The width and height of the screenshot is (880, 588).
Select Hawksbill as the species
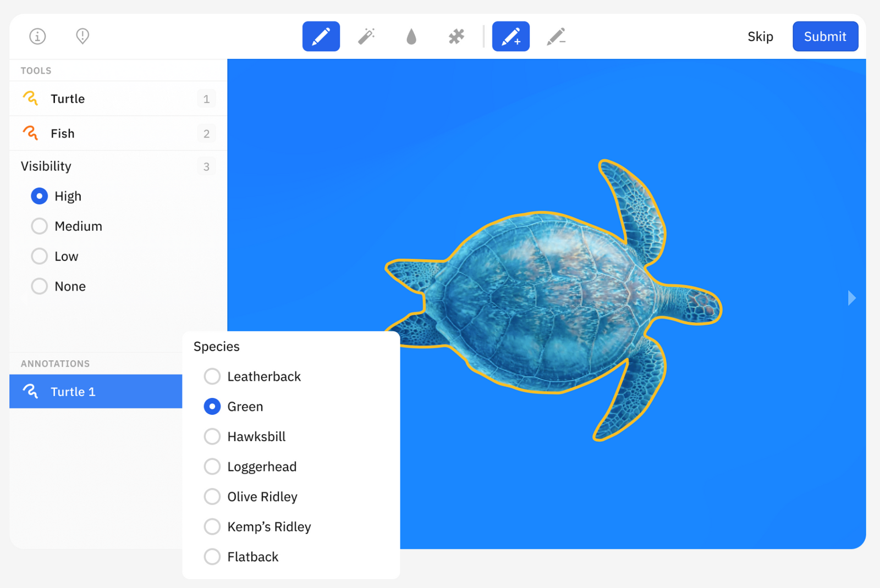pos(212,437)
